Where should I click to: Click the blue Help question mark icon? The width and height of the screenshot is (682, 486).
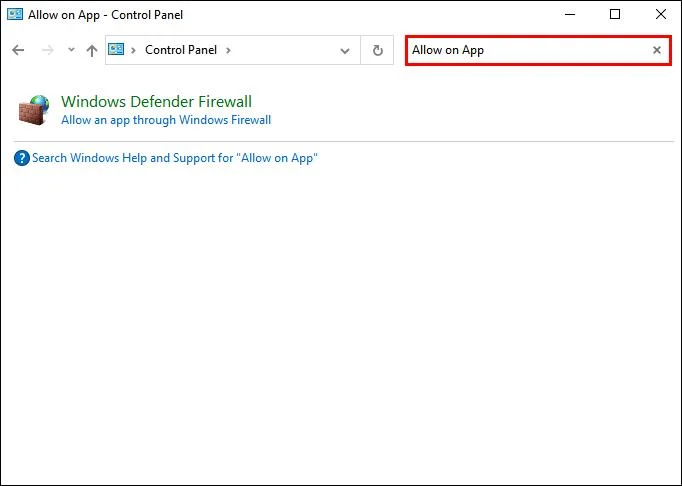click(22, 158)
